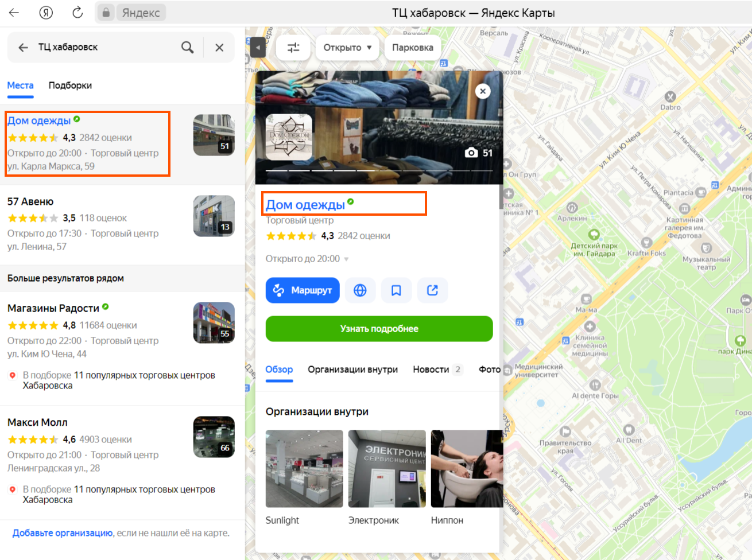
Task: Select the Макси Молл search result
Action: pos(37,422)
